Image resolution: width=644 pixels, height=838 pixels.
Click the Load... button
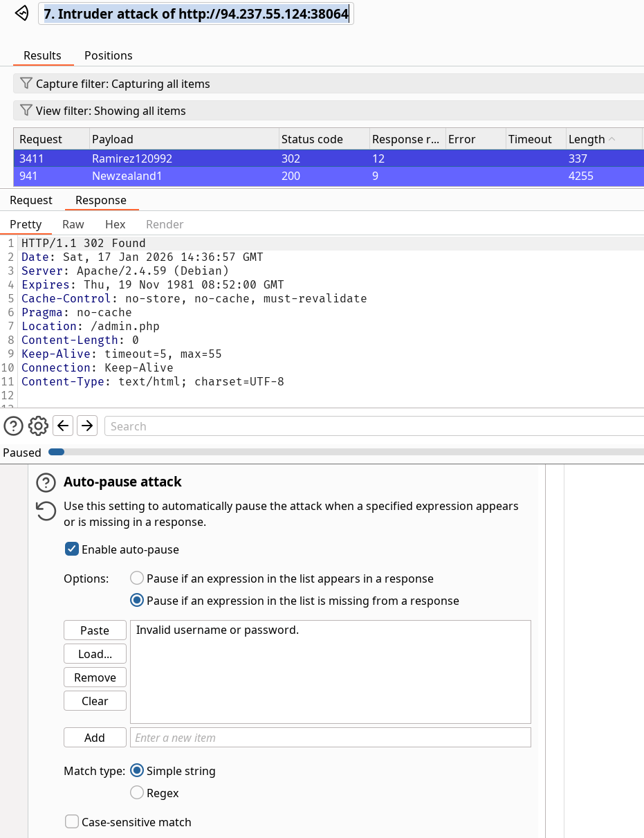95,654
